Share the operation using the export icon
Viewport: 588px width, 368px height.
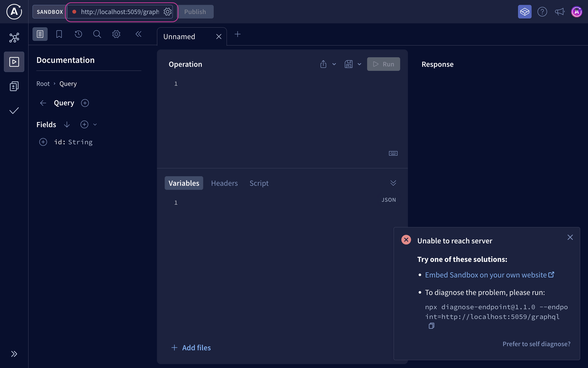(323, 64)
